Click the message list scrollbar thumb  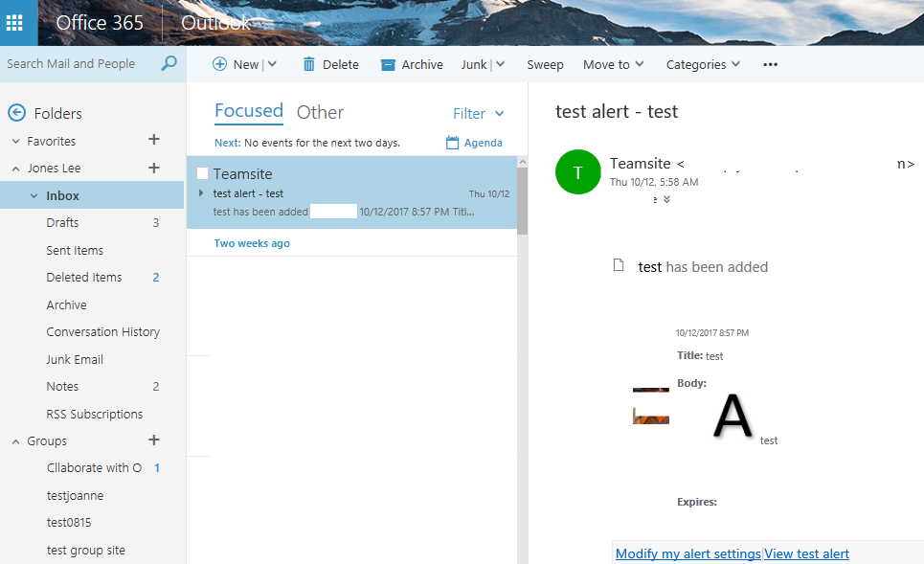coord(522,201)
